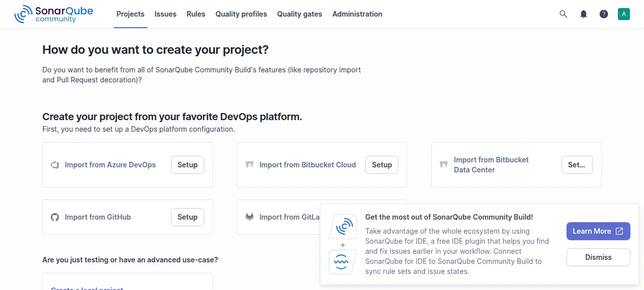The width and height of the screenshot is (644, 290).
Task: Click the Azure DevOps logo icon
Action: coord(55,165)
